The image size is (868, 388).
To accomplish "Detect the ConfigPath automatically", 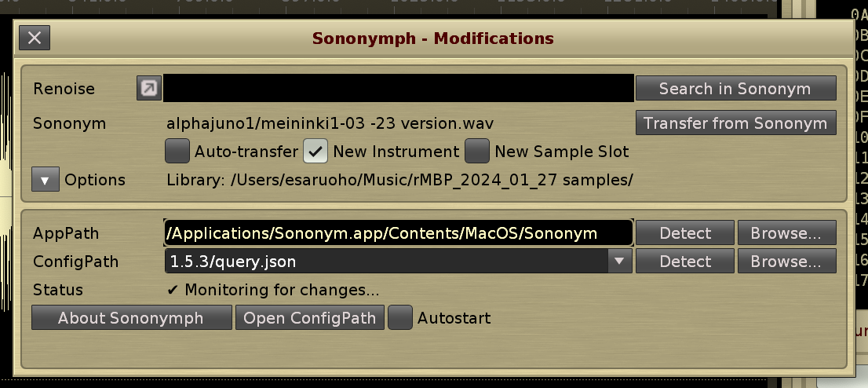I will [685, 262].
